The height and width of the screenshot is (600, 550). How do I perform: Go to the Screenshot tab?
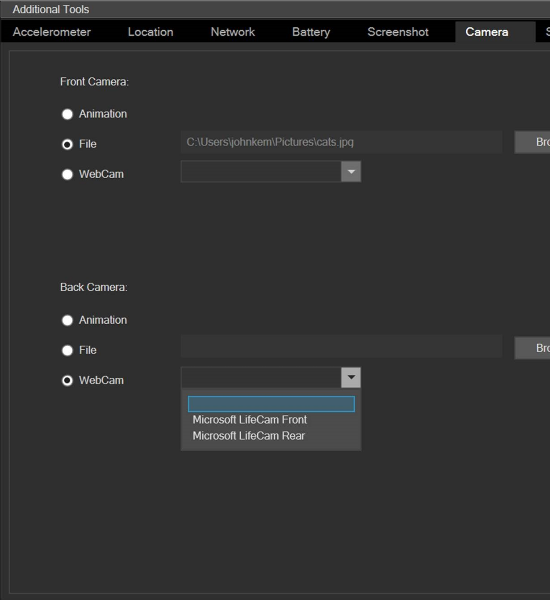click(x=398, y=32)
